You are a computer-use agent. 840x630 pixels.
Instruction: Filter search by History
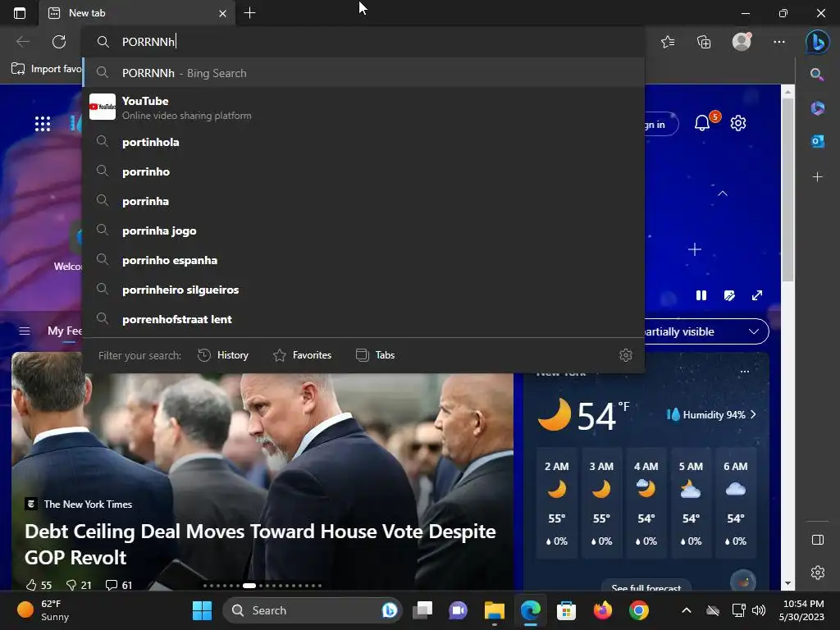coord(223,355)
